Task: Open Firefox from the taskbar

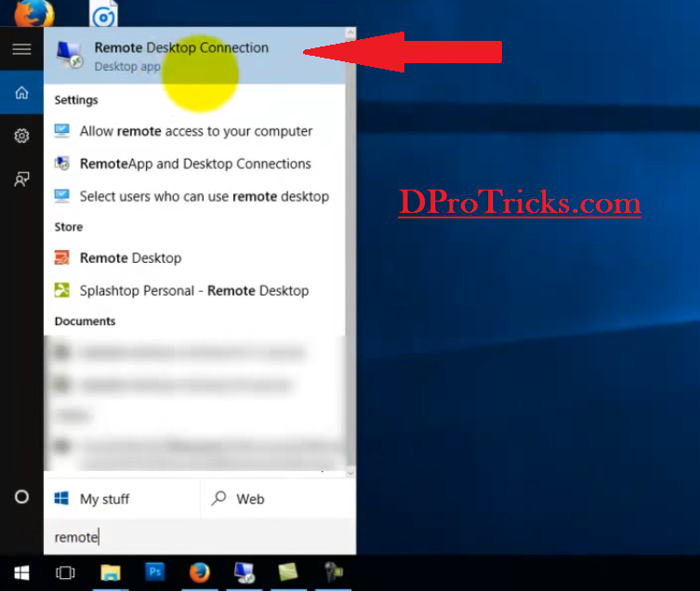Action: 200,572
